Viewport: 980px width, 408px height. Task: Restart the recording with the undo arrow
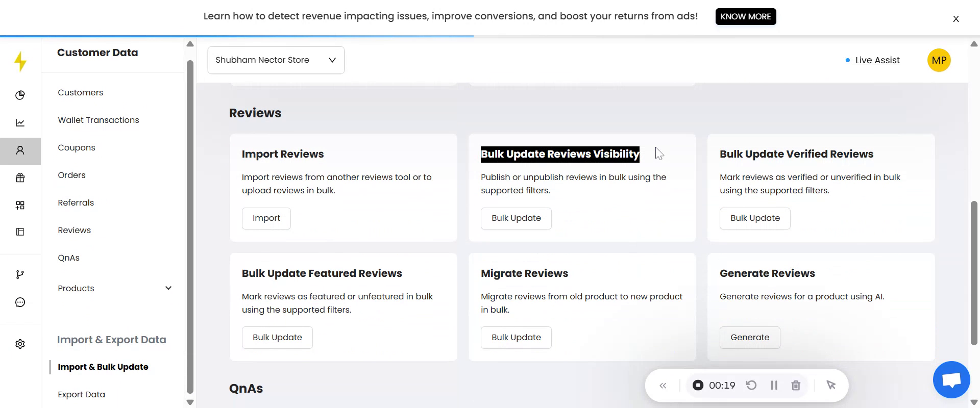tap(751, 386)
